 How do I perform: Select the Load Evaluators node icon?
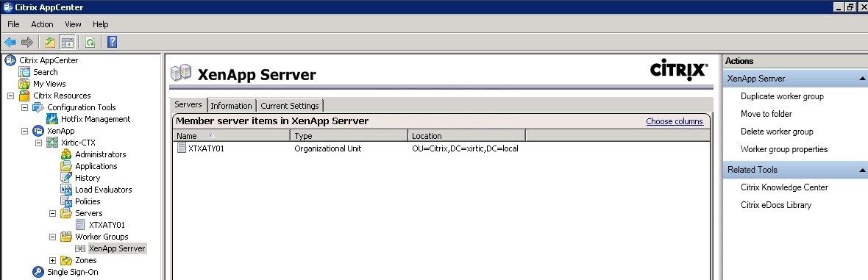pos(66,190)
